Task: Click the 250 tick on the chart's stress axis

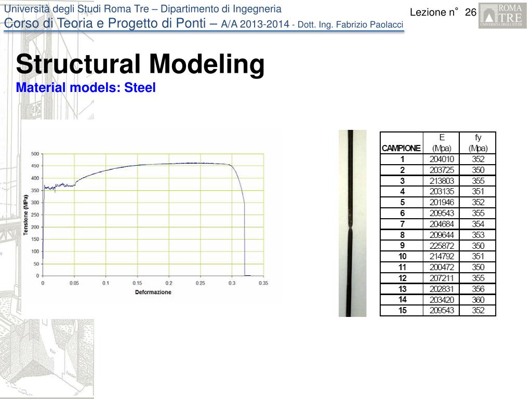Action: (x=35, y=215)
